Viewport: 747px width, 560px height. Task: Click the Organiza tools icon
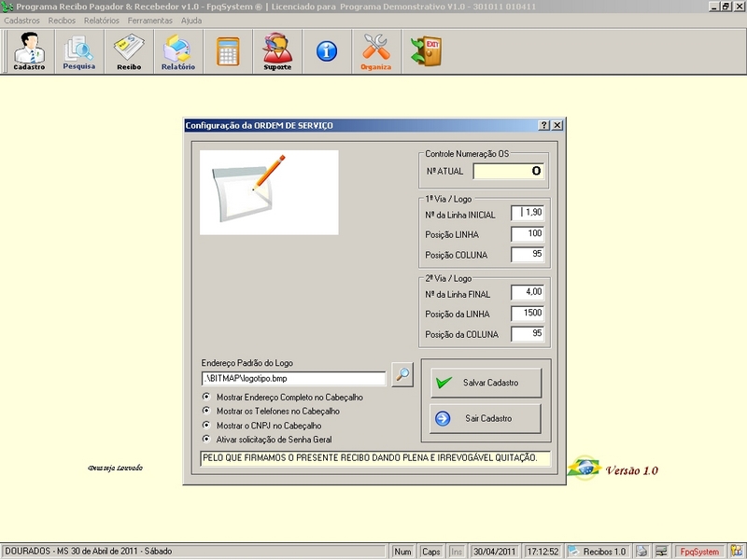375,50
